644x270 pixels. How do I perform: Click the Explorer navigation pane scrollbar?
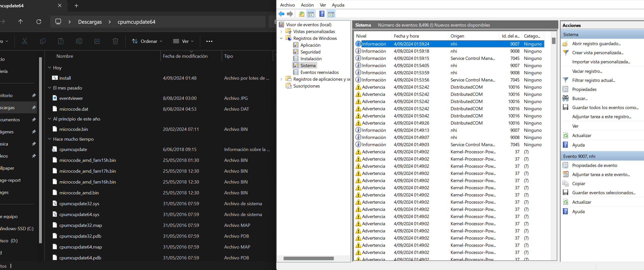pos(40,150)
